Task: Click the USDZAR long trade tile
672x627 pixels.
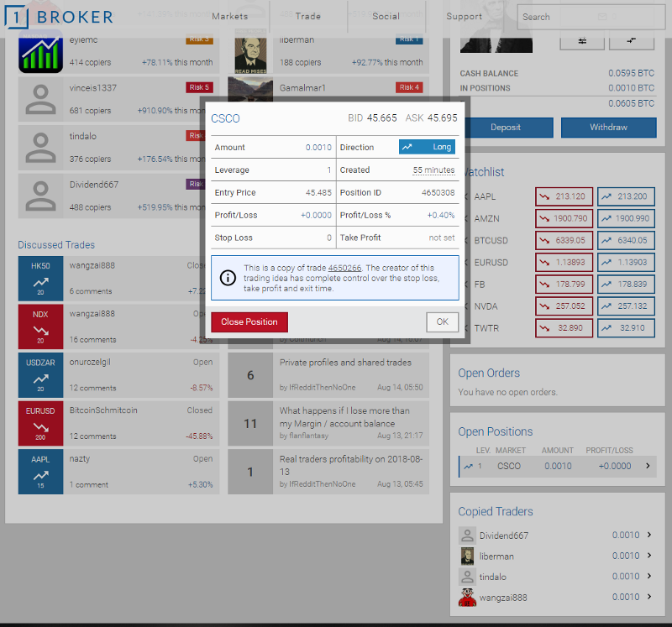Action: coord(40,375)
